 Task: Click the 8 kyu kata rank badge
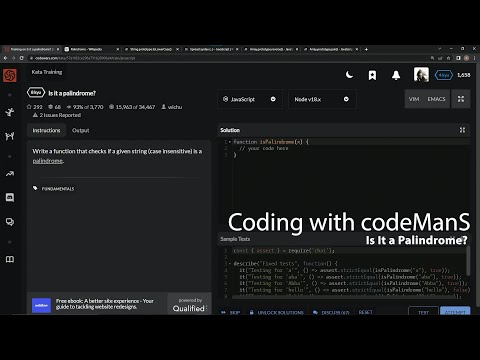[x=36, y=93]
